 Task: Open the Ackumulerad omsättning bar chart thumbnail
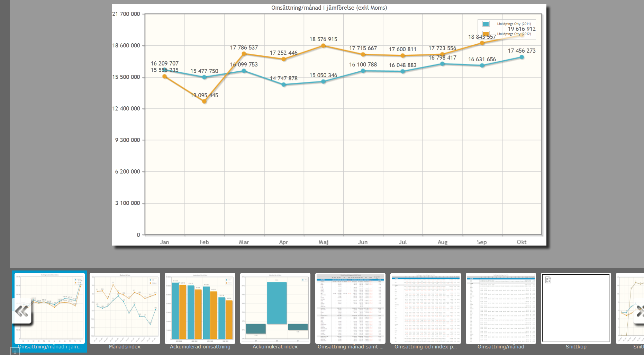200,308
